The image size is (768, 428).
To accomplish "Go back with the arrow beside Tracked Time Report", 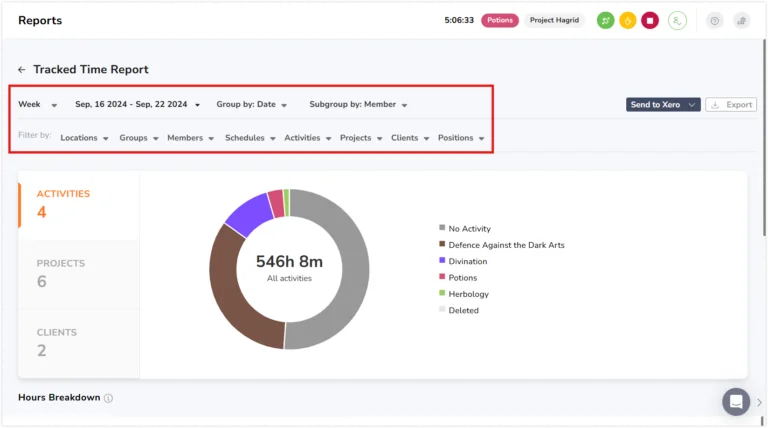I will pyautogui.click(x=22, y=70).
